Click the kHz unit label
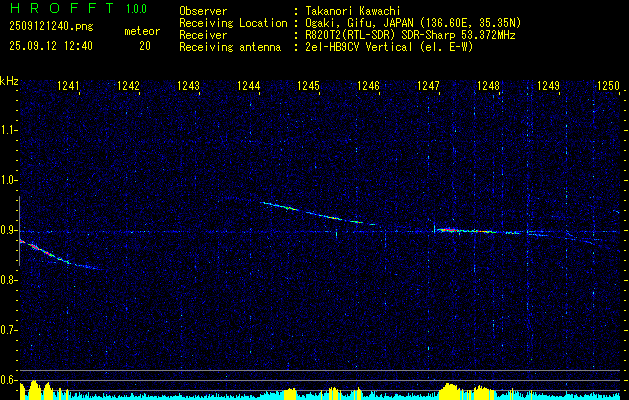This screenshot has width=629, height=400. point(9,81)
